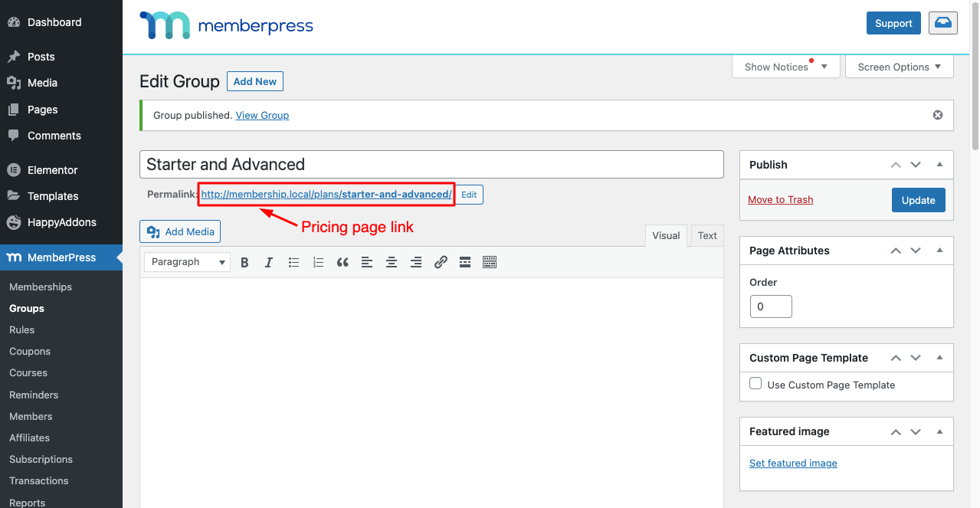The height and width of the screenshot is (508, 980).
Task: Edit the permalink slug
Action: pos(469,195)
